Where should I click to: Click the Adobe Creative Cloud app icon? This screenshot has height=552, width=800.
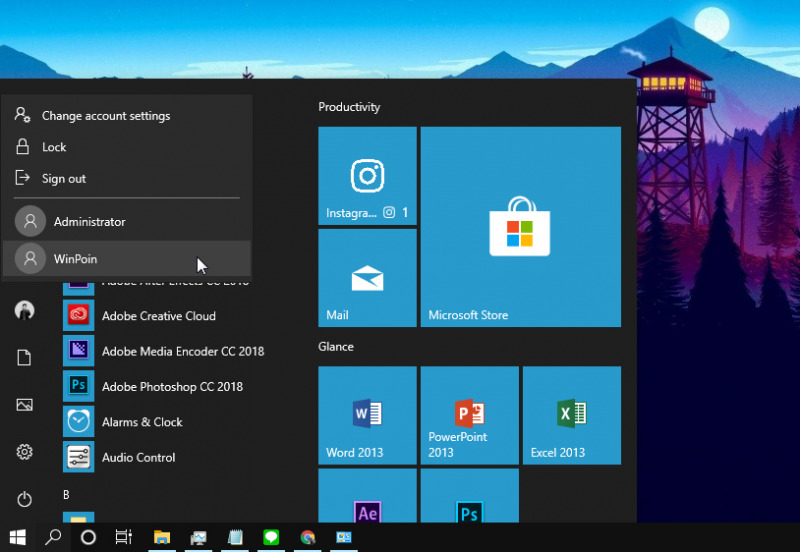79,315
